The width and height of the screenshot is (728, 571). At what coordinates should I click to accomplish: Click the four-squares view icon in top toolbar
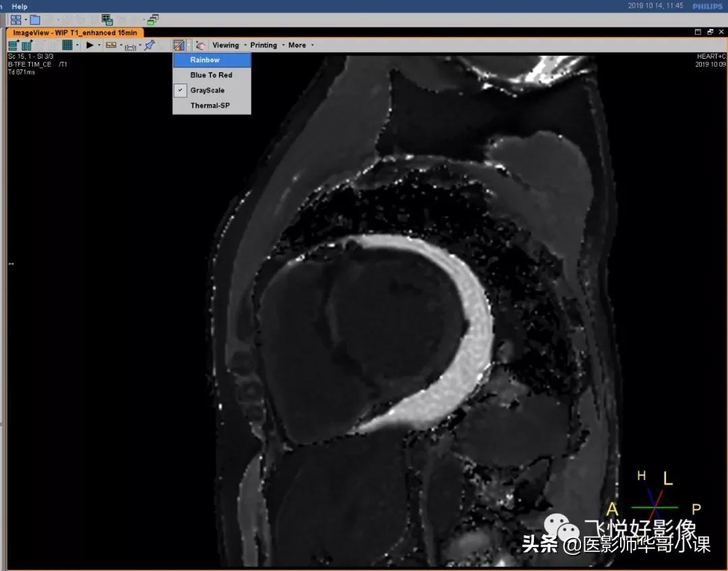pyautogui.click(x=16, y=20)
